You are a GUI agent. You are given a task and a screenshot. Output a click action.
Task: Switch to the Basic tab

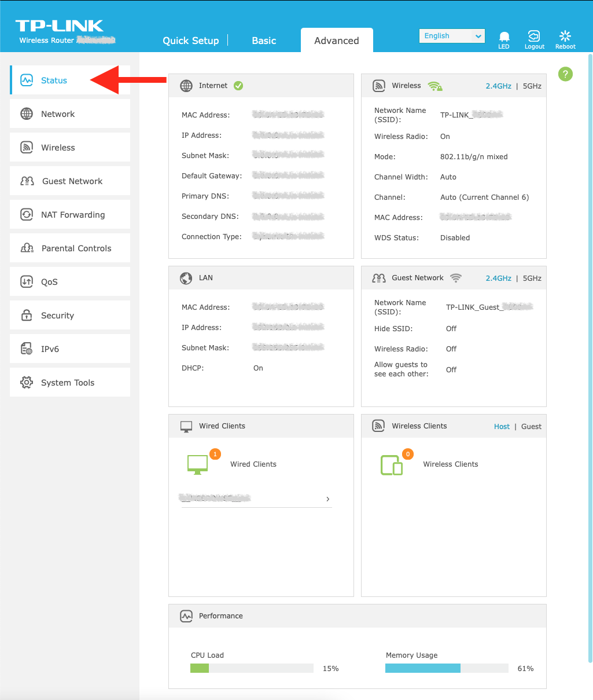[264, 41]
